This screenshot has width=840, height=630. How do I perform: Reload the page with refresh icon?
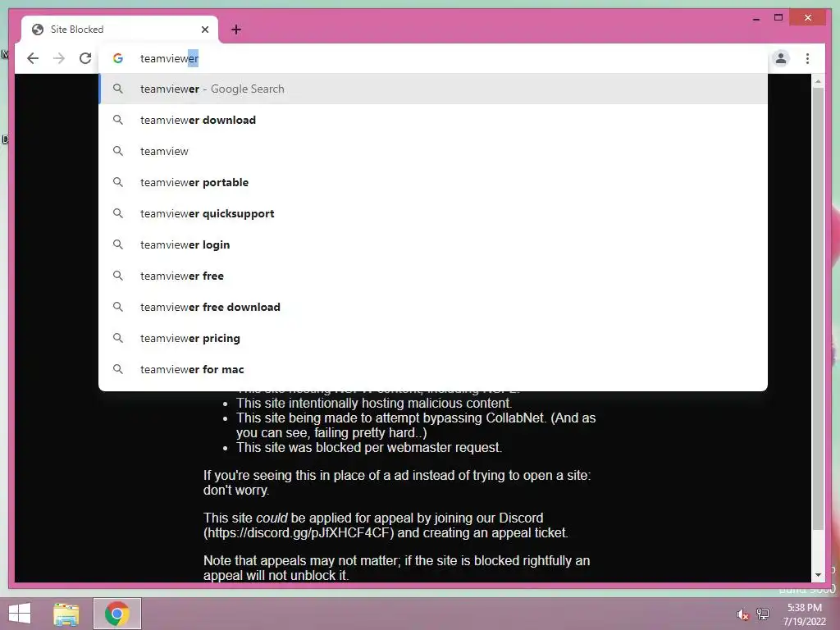click(x=85, y=58)
